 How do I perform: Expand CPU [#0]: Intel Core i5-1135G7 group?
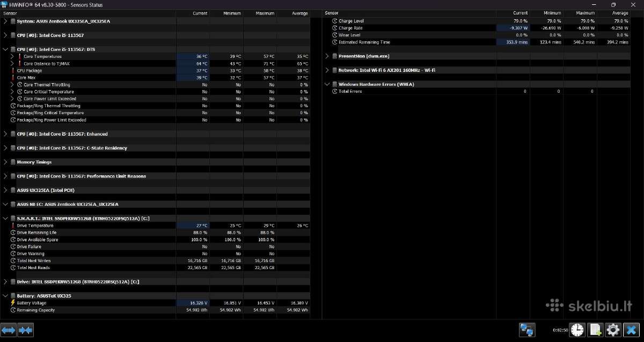click(5, 35)
